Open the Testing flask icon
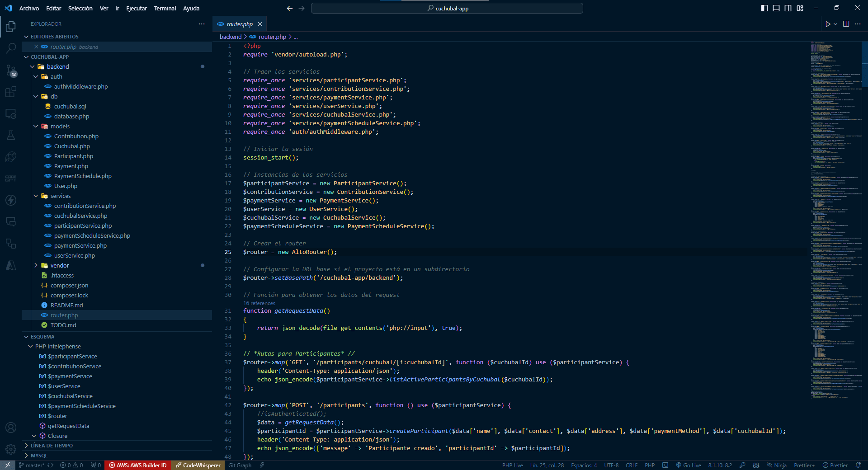The height and width of the screenshot is (470, 868). 11,135
